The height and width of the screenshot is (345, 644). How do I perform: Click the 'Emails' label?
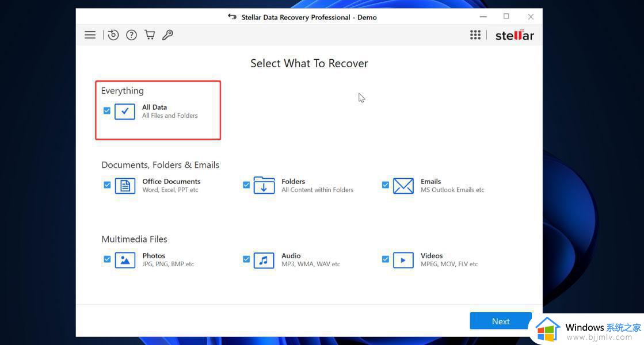pyautogui.click(x=431, y=181)
